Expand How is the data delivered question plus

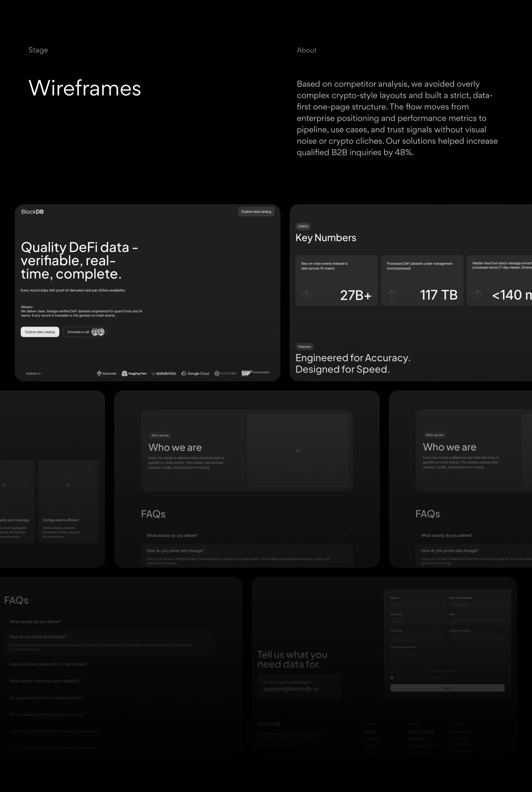[x=207, y=664]
